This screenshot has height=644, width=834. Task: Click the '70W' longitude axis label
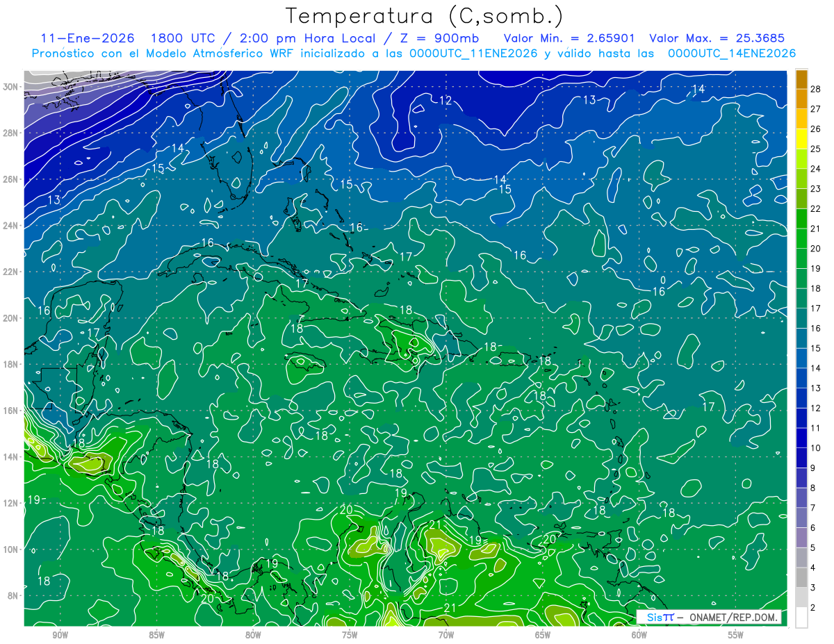pyautogui.click(x=446, y=635)
